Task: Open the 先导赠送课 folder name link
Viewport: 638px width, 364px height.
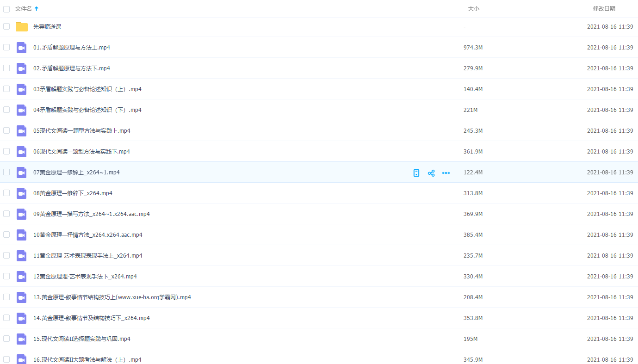Action: tap(47, 27)
